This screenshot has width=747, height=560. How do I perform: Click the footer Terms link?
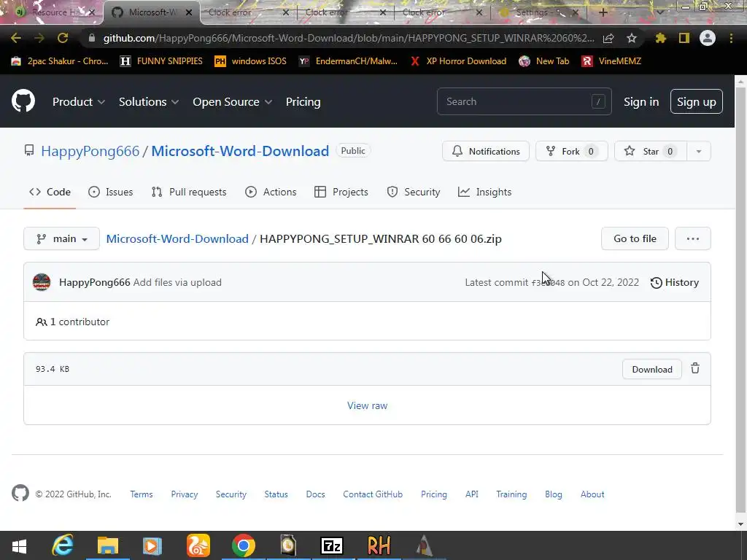click(142, 494)
